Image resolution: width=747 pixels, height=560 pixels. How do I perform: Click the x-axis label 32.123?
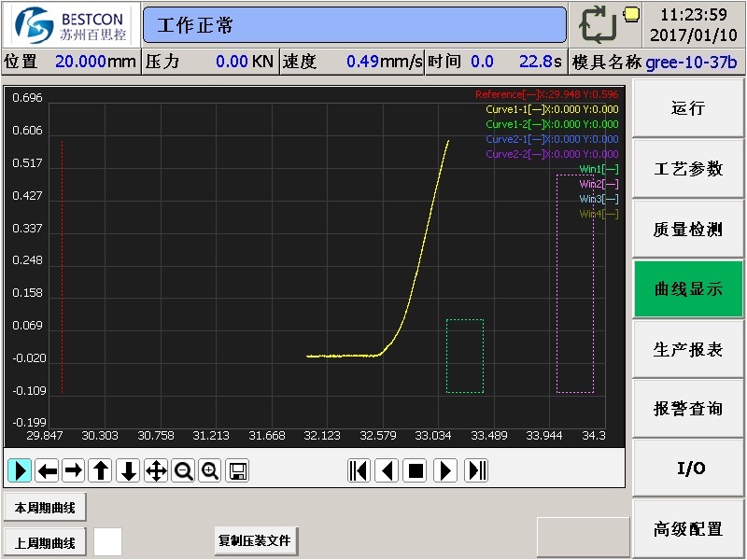click(322, 435)
